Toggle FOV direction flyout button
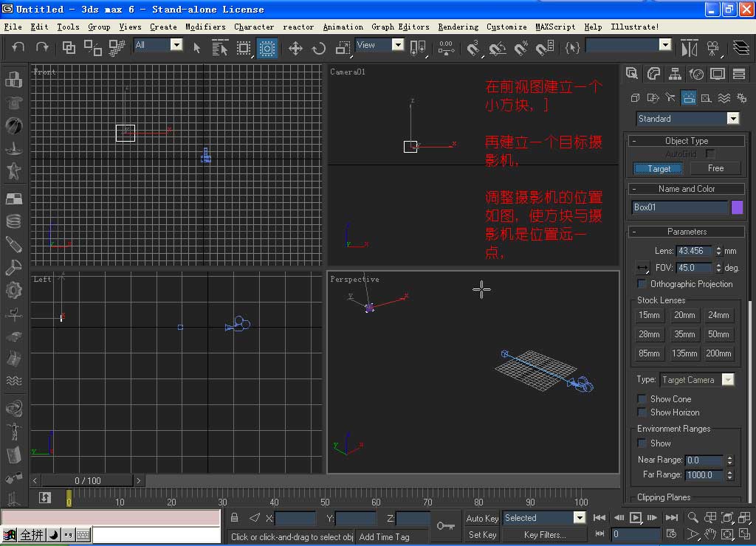756x546 pixels. pos(642,267)
